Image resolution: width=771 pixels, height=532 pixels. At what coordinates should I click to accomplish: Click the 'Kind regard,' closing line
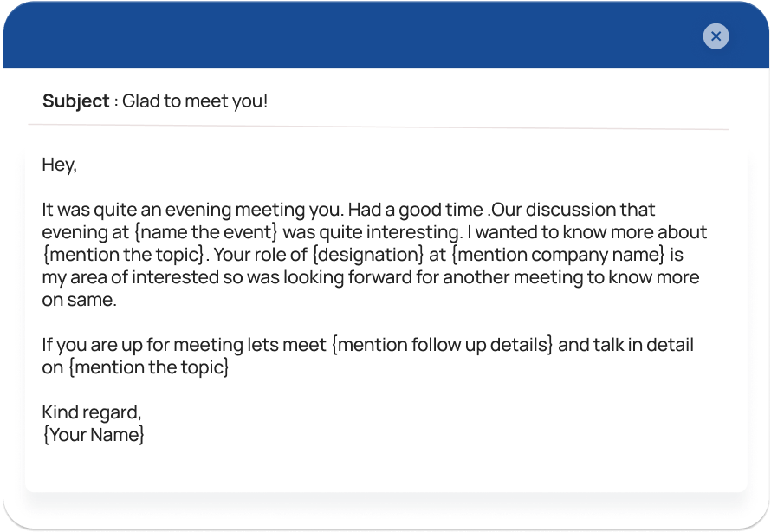(92, 412)
